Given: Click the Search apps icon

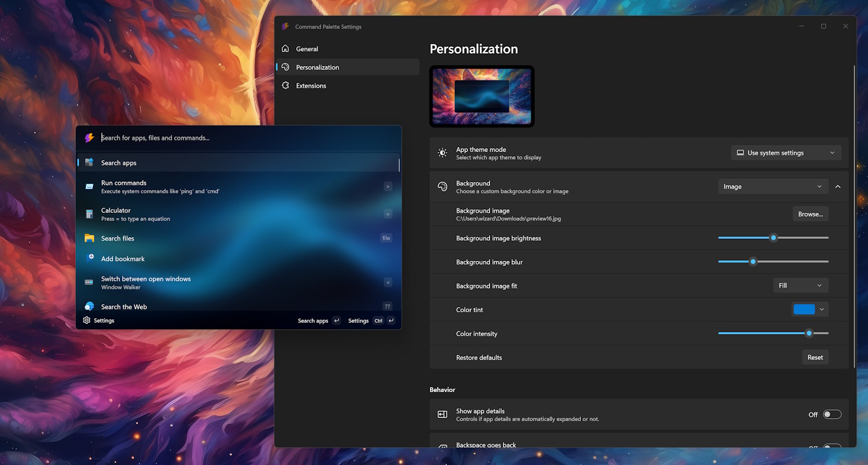Looking at the screenshot, I should click(x=89, y=163).
